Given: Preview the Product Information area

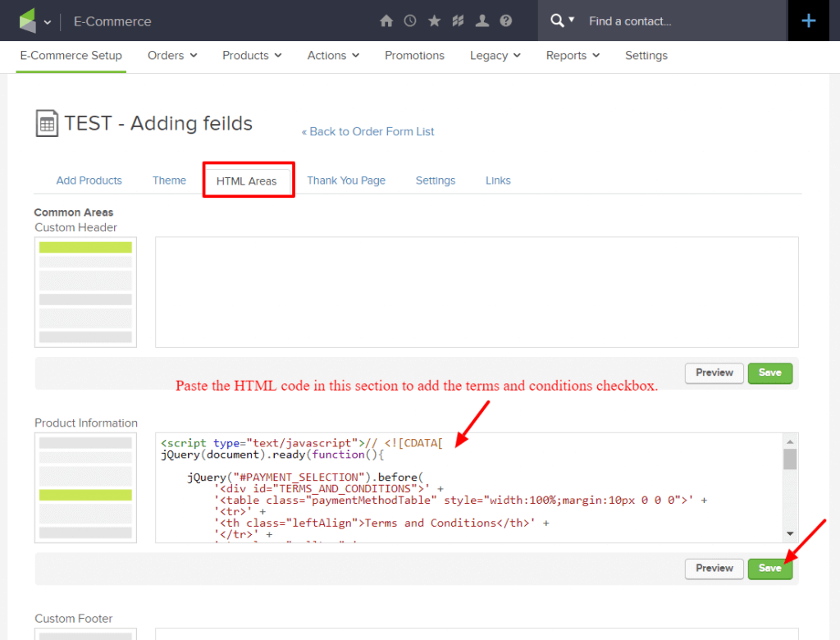Looking at the screenshot, I should (714, 569).
